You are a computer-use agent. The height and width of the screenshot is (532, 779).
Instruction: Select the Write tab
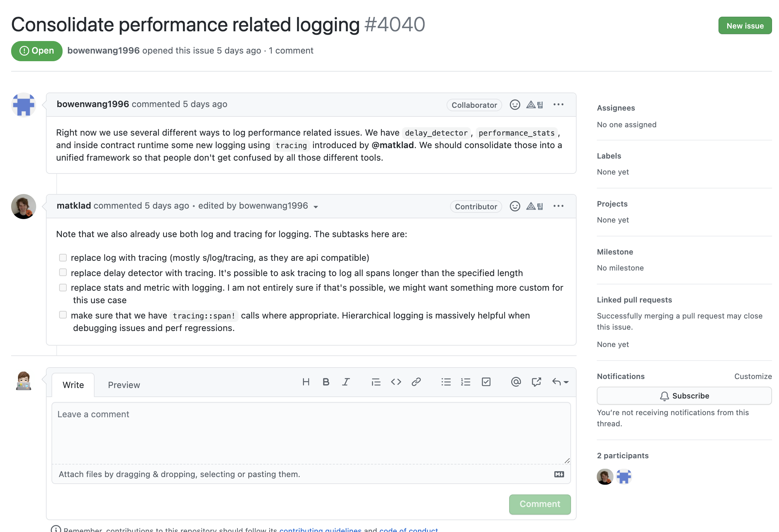tap(73, 385)
